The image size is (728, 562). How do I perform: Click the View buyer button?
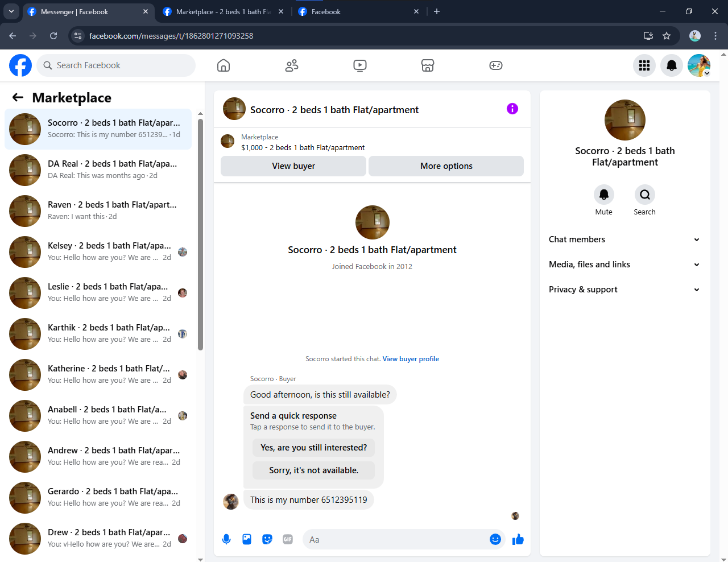[x=293, y=166]
